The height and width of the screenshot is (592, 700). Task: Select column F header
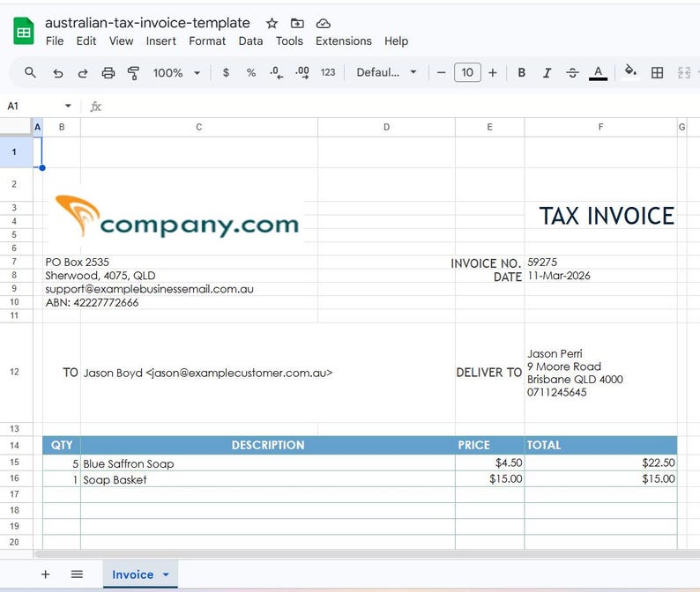click(x=600, y=127)
